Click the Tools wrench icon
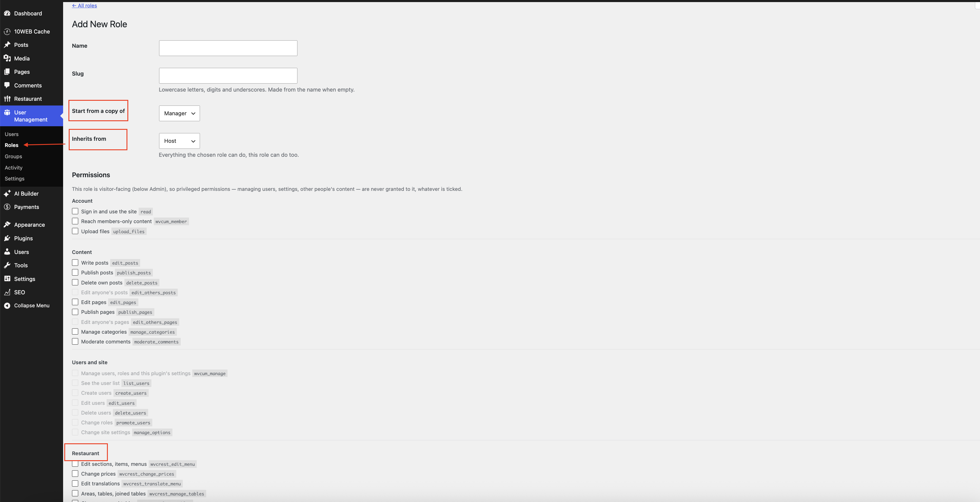Viewport: 980px width, 502px height. click(x=7, y=265)
